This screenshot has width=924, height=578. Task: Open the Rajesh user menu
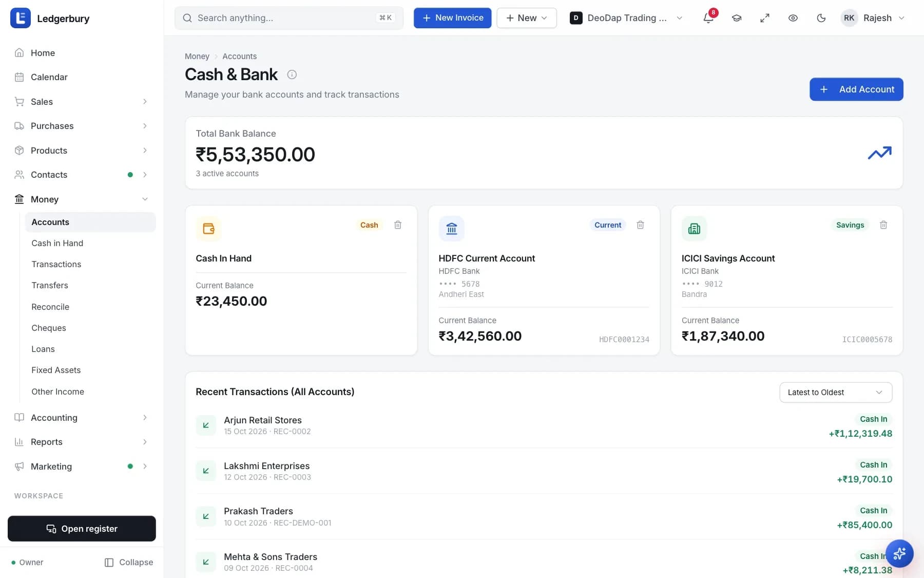(x=873, y=18)
